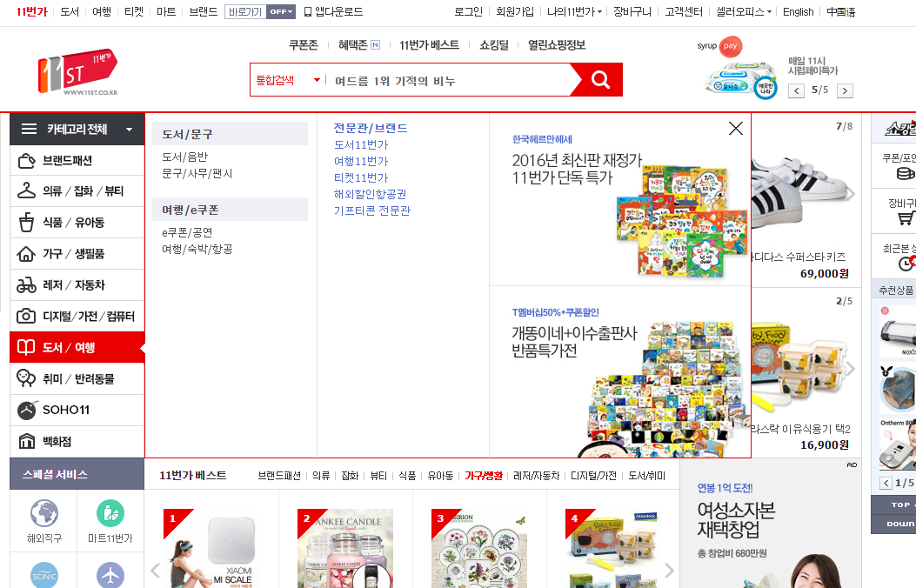Close the category flyout panel
This screenshot has height=588, width=916.
pyautogui.click(x=736, y=129)
